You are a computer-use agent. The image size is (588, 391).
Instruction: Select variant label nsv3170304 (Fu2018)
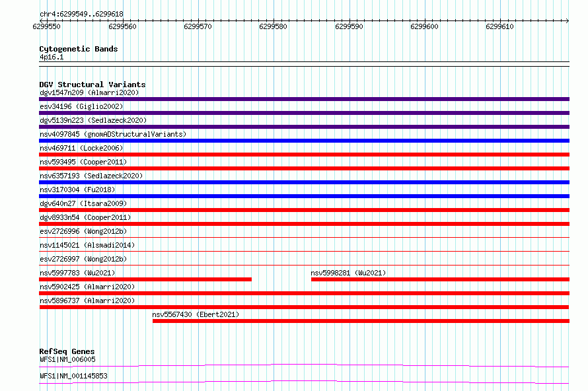pos(77,190)
